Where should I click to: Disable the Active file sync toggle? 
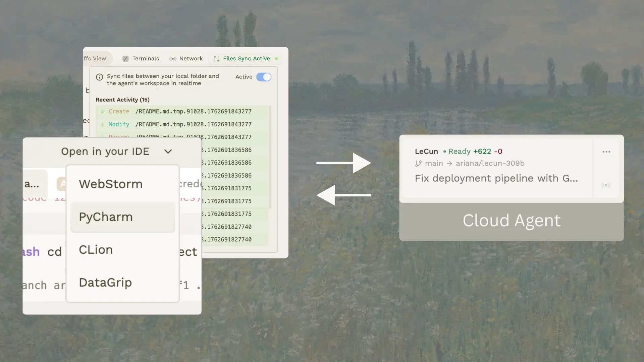point(264,77)
